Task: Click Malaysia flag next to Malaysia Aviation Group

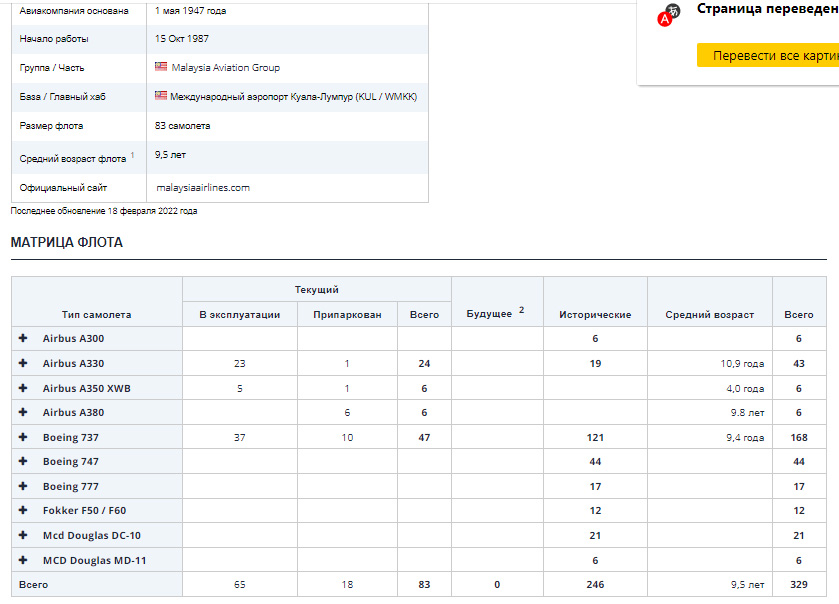Action: [161, 66]
